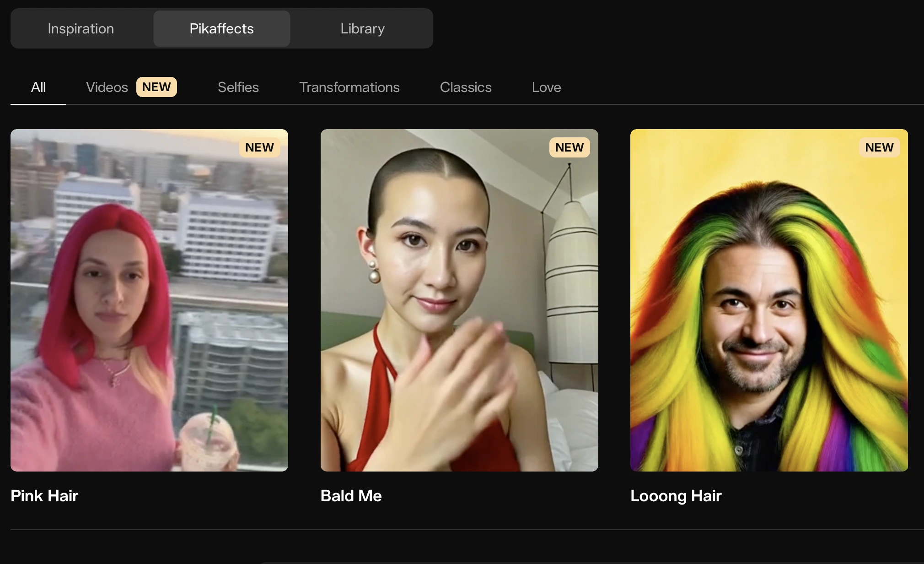The image size is (924, 564).
Task: Filter effects by Selfies
Action: click(x=238, y=87)
